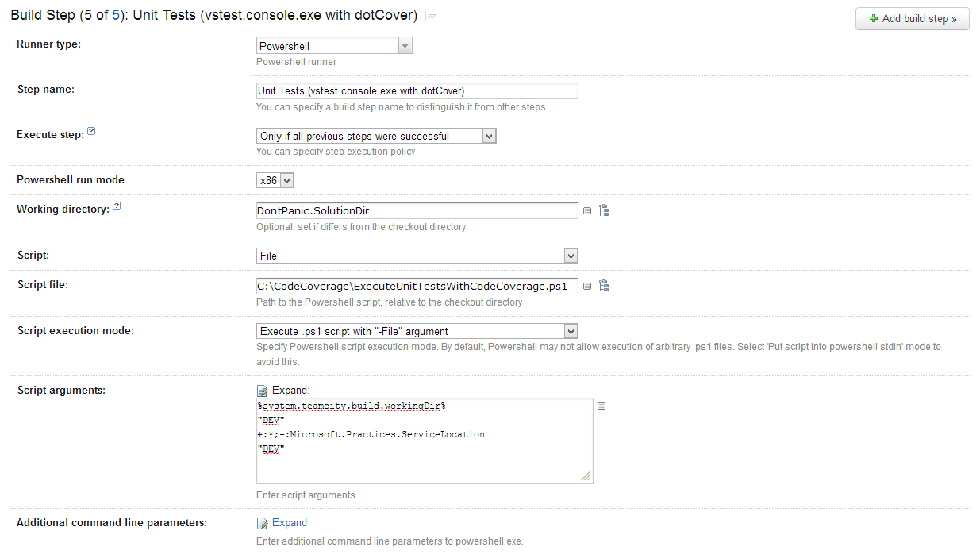Click inside the Script arguments text area
980x558 pixels.
coord(425,441)
